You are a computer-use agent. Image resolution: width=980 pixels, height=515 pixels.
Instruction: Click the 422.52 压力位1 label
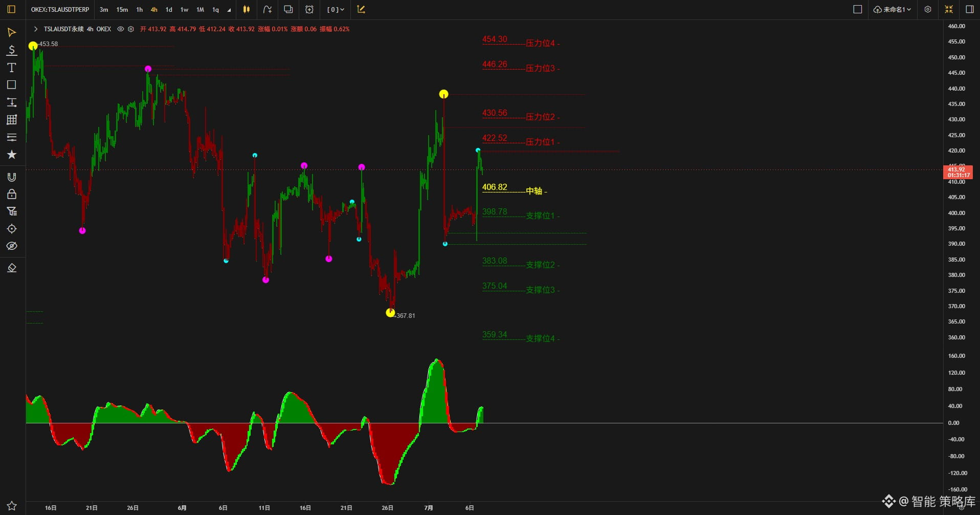pyautogui.click(x=521, y=140)
